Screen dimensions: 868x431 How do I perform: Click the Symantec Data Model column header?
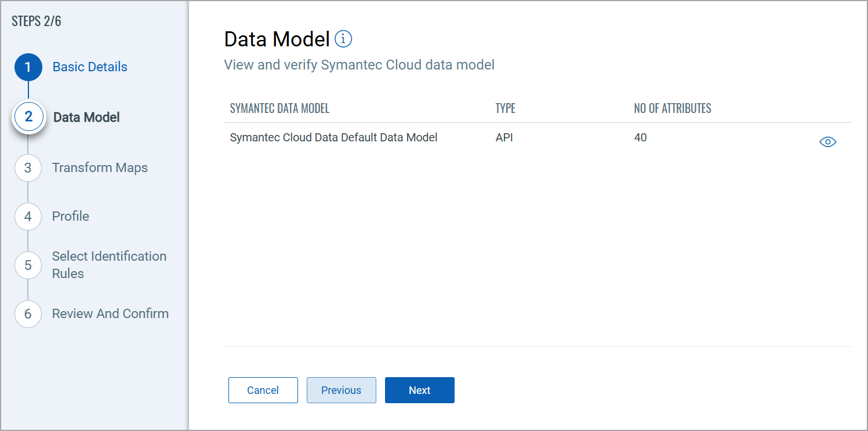[x=279, y=108]
